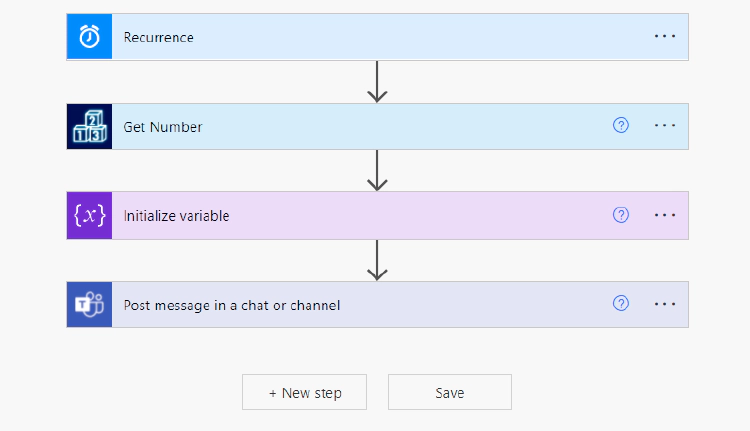Viewport: 750px width, 431px height.
Task: Open the Post message step's ellipsis menu
Action: point(665,304)
